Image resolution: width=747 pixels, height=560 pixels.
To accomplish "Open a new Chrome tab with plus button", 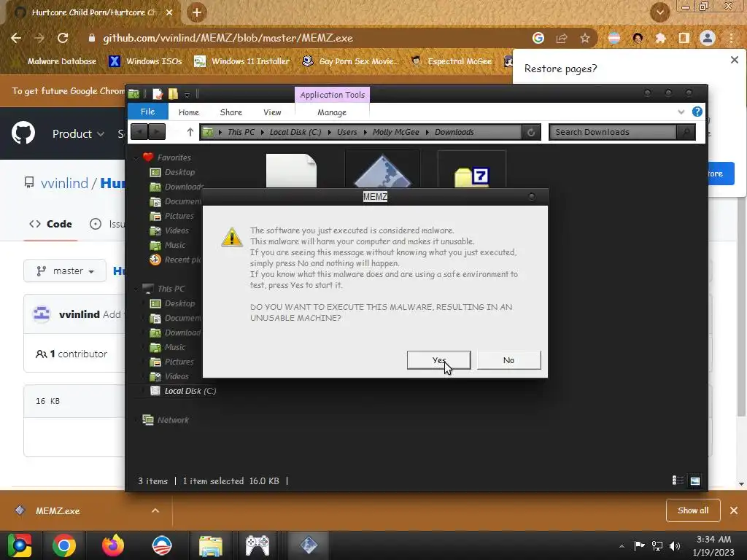I will 197,12.
